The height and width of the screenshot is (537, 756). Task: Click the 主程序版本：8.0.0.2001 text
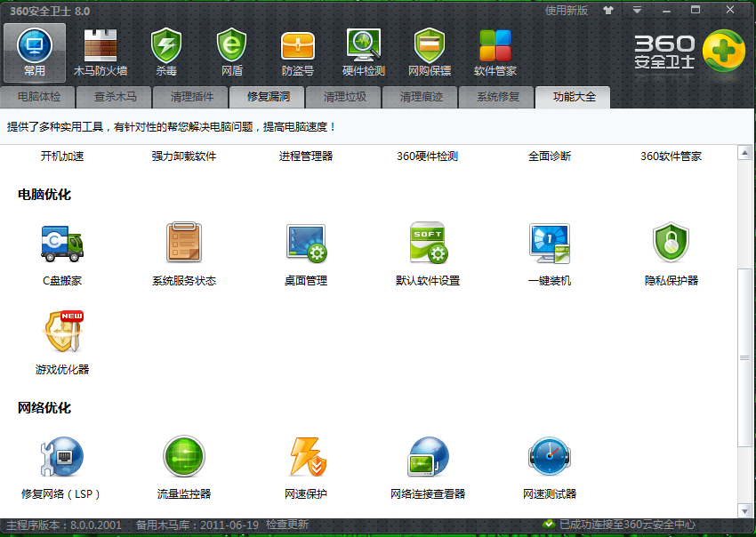pyautogui.click(x=64, y=525)
